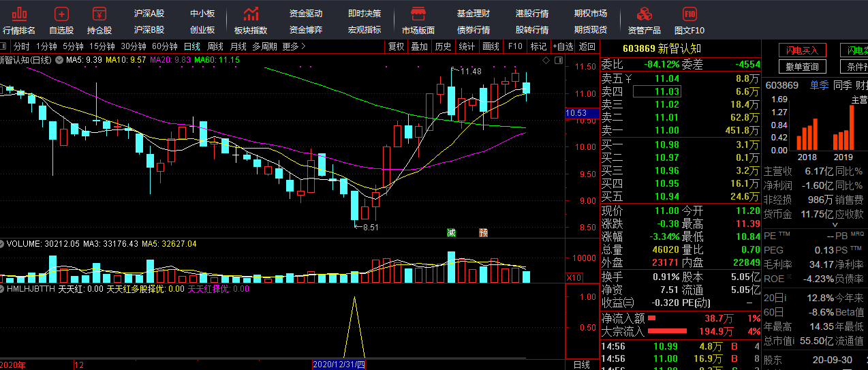Switch to 15分钟 chart period
The width and height of the screenshot is (868, 370).
pyautogui.click(x=102, y=46)
